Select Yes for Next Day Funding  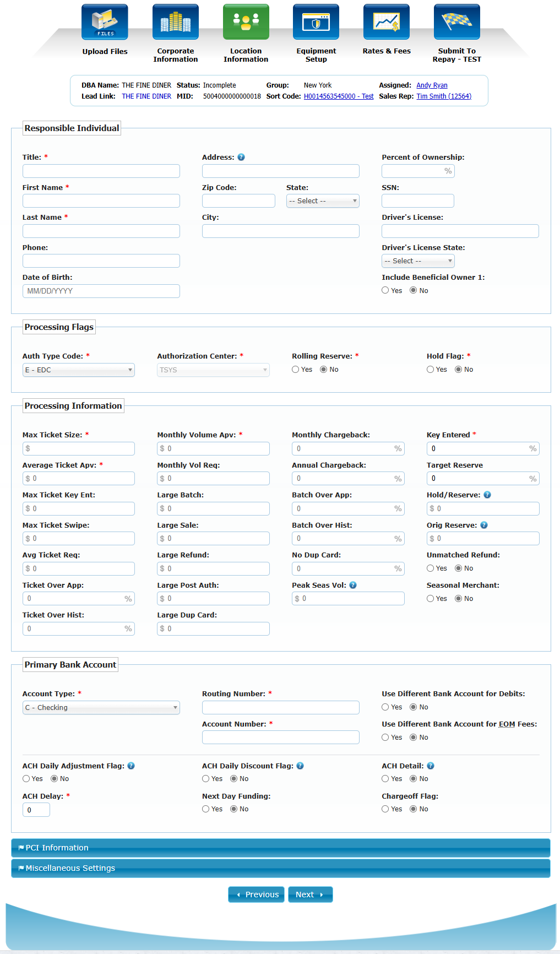(x=206, y=809)
